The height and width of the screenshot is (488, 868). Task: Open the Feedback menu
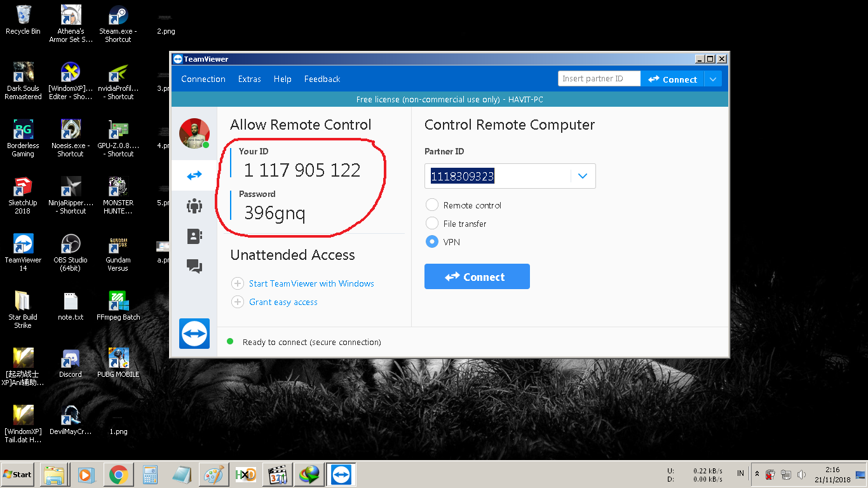(x=322, y=79)
